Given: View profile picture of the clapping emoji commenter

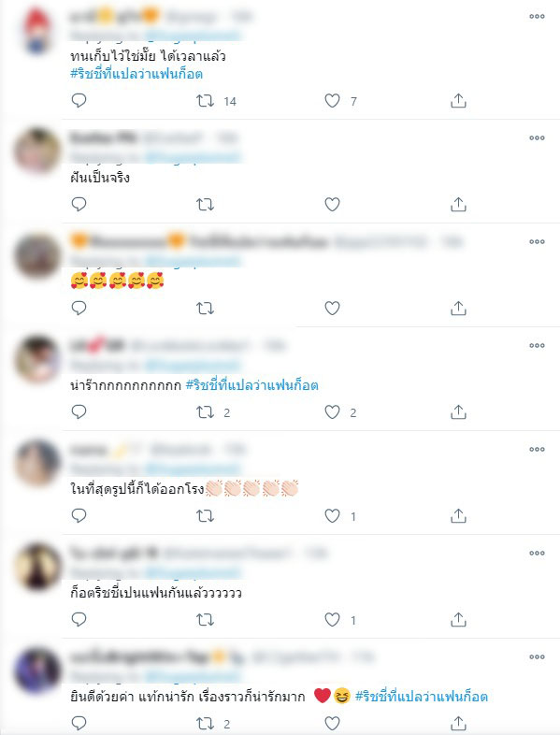Looking at the screenshot, I should coord(37,462).
